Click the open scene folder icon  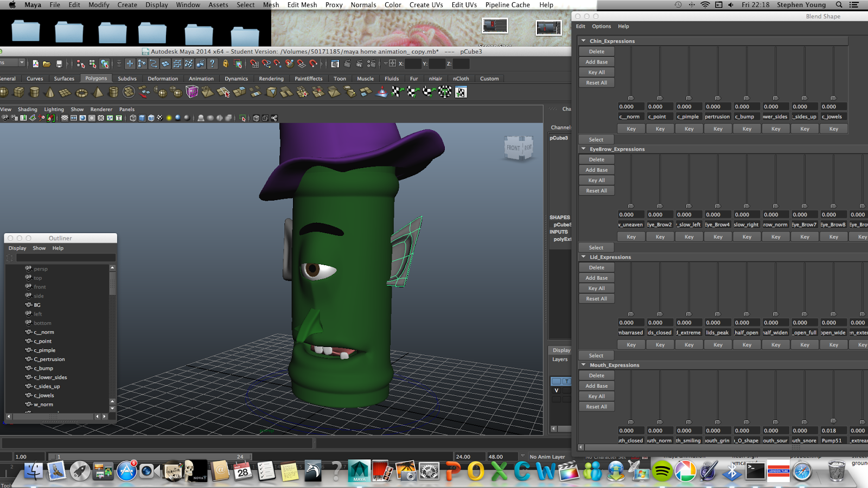(x=47, y=64)
